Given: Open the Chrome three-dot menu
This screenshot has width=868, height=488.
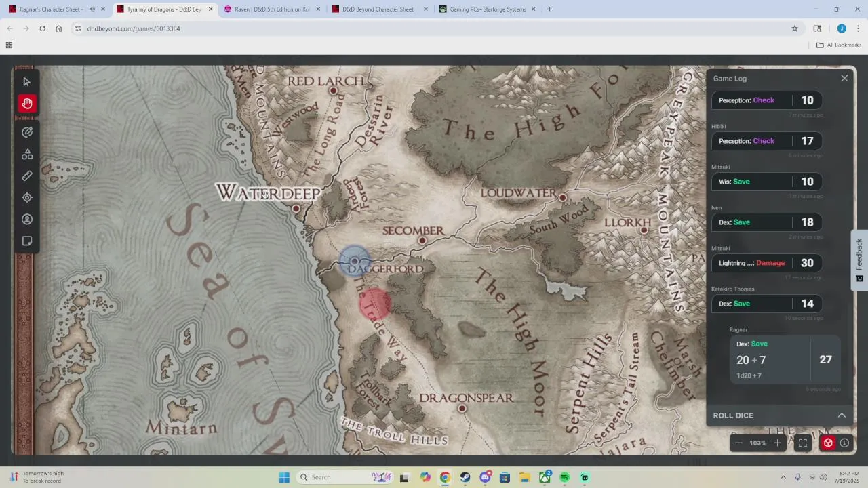Looking at the screenshot, I should point(858,28).
